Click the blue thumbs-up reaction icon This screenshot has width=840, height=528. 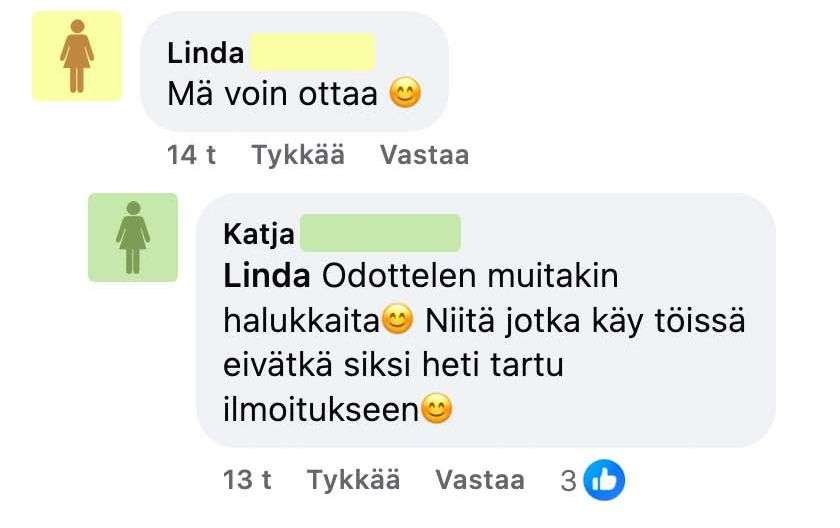pyautogui.click(x=604, y=481)
